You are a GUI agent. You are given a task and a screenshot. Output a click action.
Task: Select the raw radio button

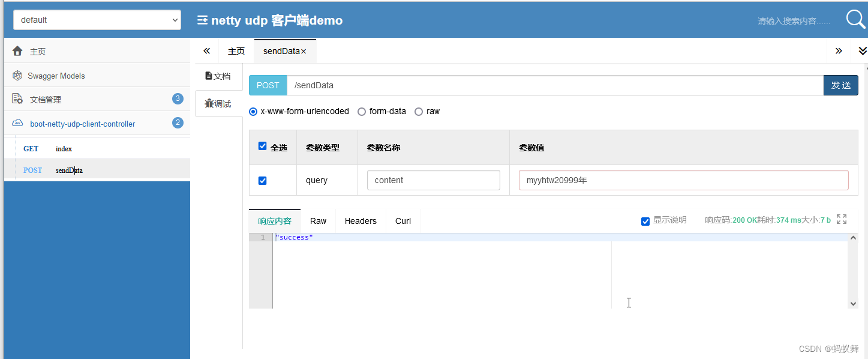(418, 111)
